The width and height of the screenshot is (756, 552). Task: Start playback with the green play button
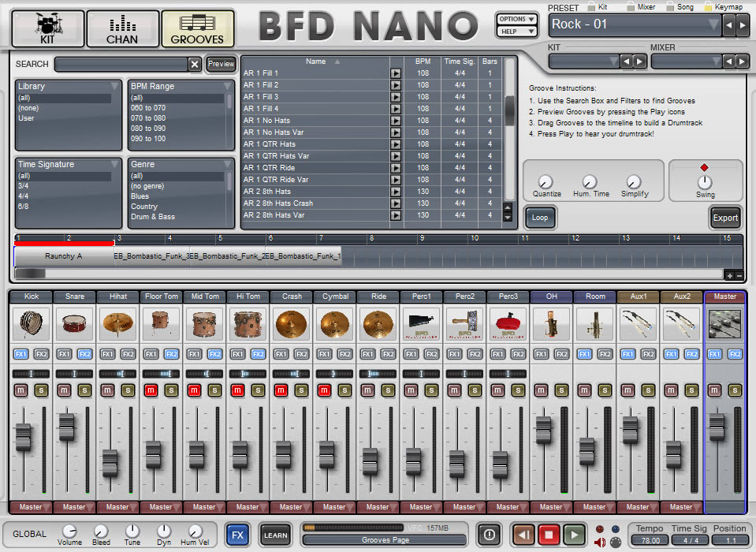point(574,534)
